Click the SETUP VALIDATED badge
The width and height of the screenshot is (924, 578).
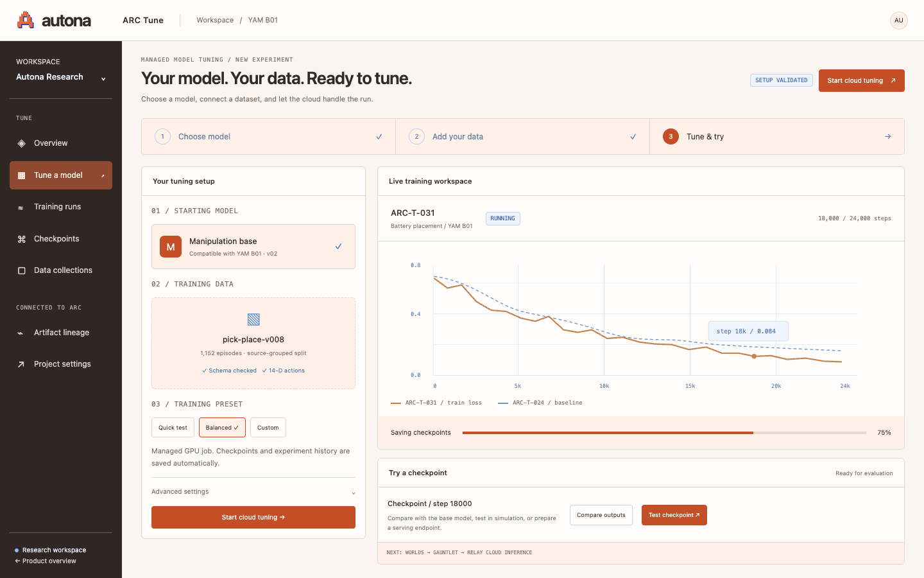[782, 80]
